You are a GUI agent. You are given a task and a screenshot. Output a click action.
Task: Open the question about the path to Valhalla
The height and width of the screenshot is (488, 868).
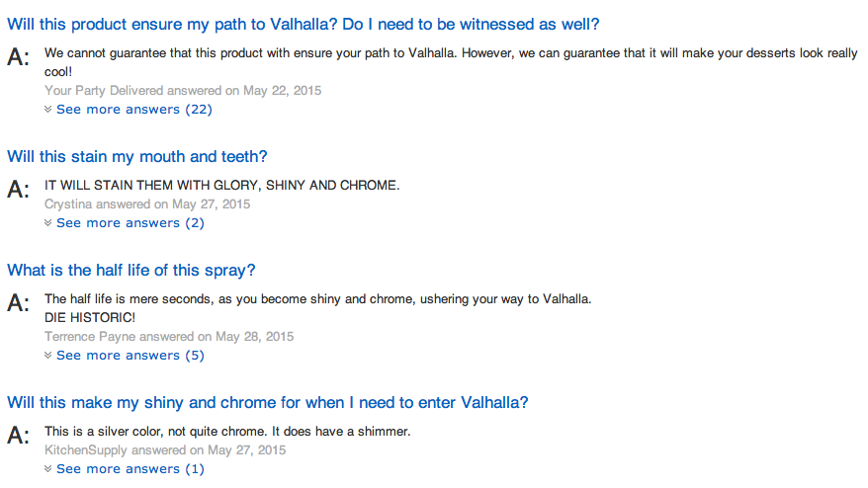click(303, 25)
